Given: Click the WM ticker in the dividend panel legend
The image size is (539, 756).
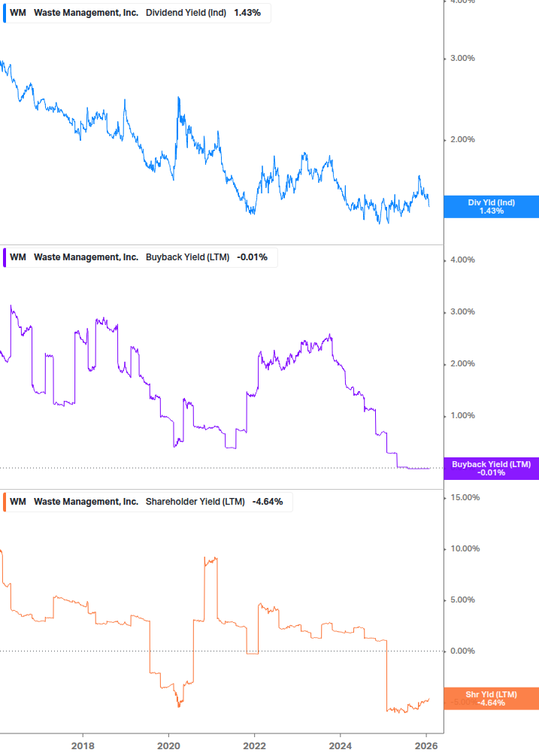Looking at the screenshot, I should [17, 13].
